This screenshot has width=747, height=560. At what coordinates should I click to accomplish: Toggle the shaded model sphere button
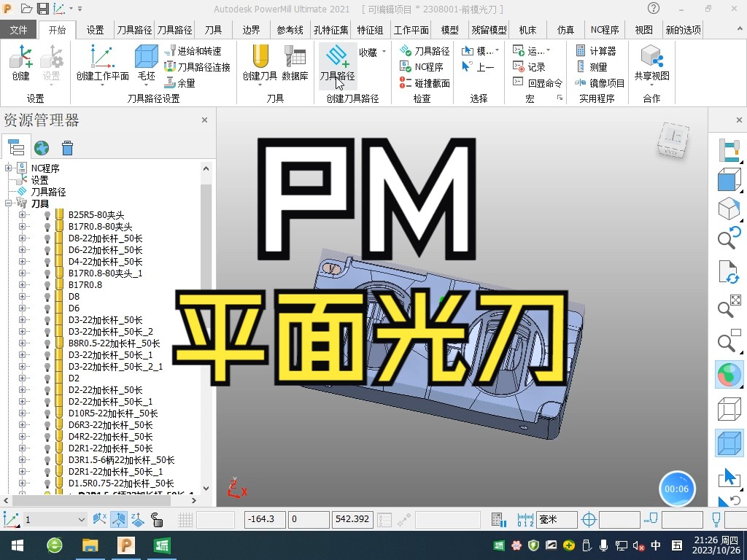pos(729,374)
